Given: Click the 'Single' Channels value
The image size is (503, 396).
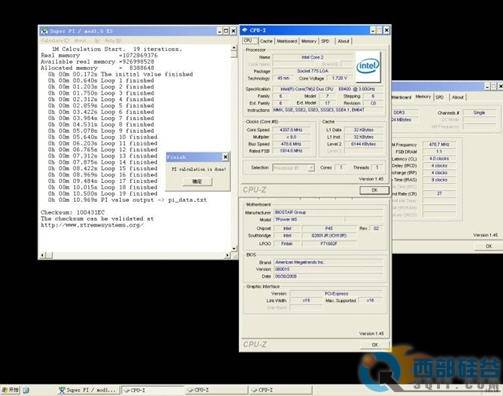Looking at the screenshot, I should point(479,113).
